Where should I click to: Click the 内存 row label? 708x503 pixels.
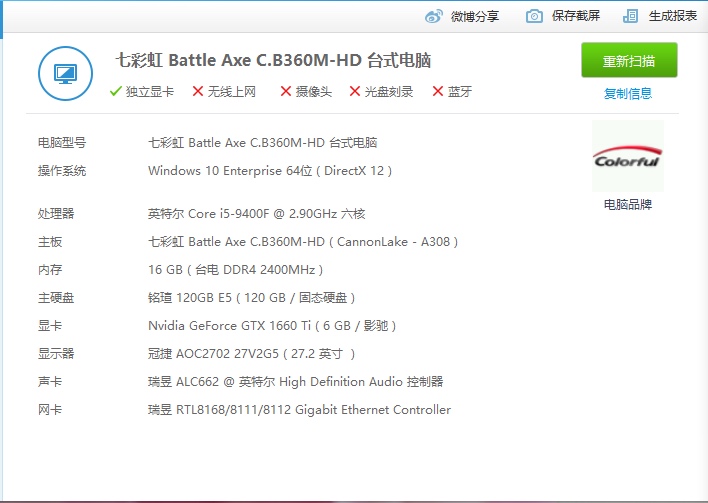coord(50,270)
